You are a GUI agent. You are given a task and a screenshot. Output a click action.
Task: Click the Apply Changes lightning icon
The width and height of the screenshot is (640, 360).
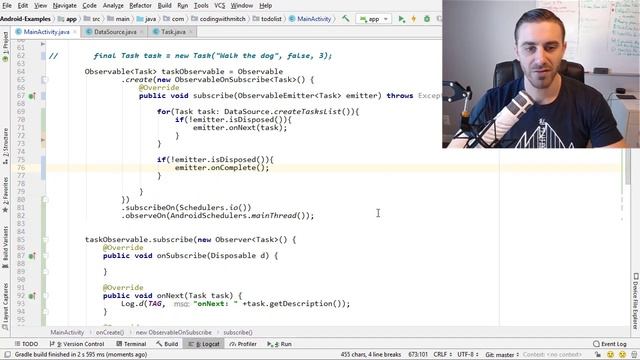(413, 19)
